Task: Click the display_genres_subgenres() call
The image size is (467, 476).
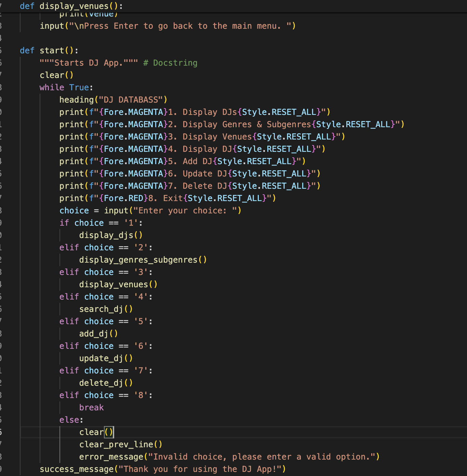Action: (x=143, y=260)
